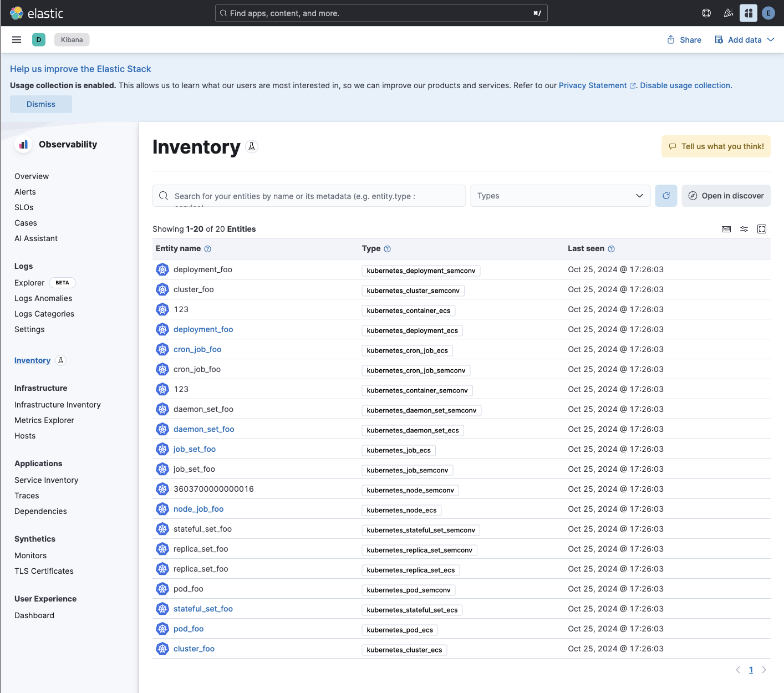Click Kubernetes icon for node_job_foo row
The image size is (784, 693).
(x=162, y=509)
